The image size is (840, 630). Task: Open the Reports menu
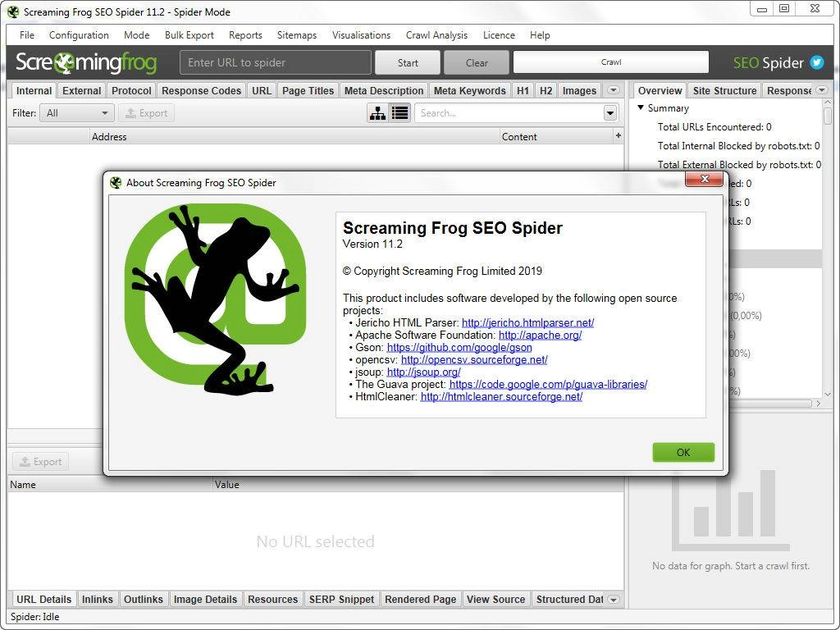(245, 34)
